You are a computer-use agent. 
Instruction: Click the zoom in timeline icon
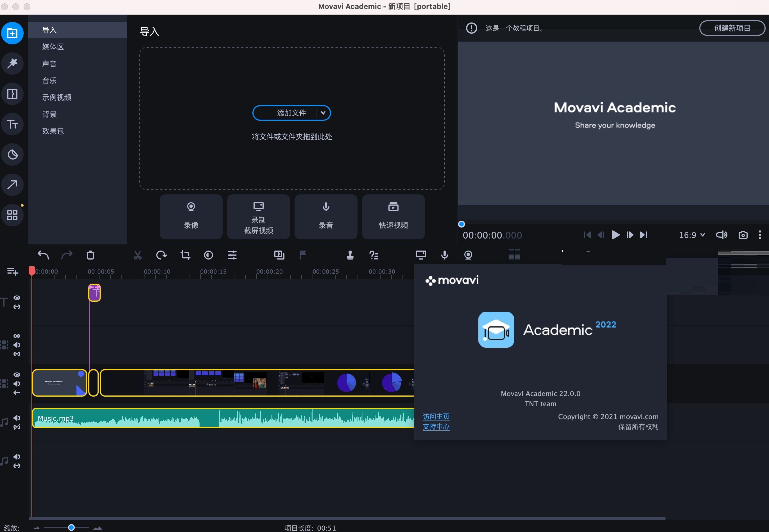(97, 528)
